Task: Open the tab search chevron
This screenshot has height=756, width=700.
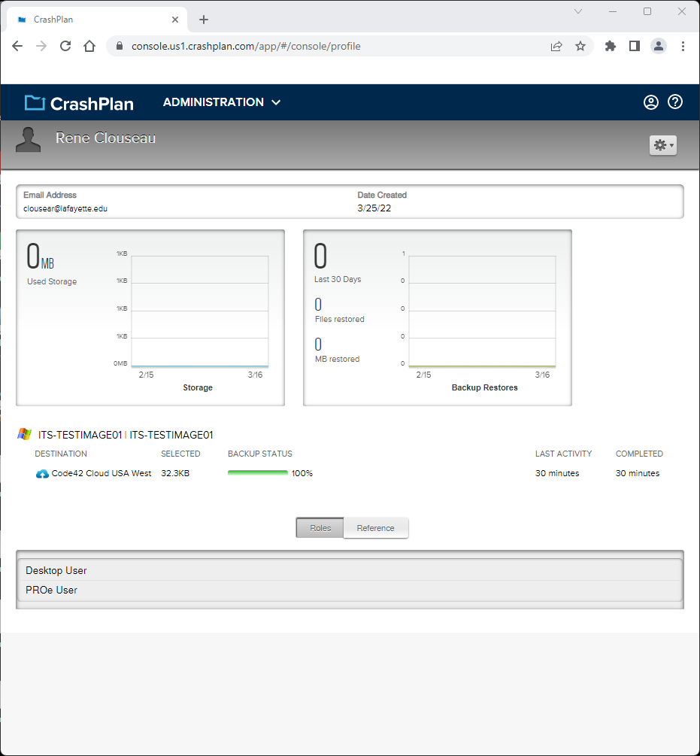Action: tap(578, 11)
